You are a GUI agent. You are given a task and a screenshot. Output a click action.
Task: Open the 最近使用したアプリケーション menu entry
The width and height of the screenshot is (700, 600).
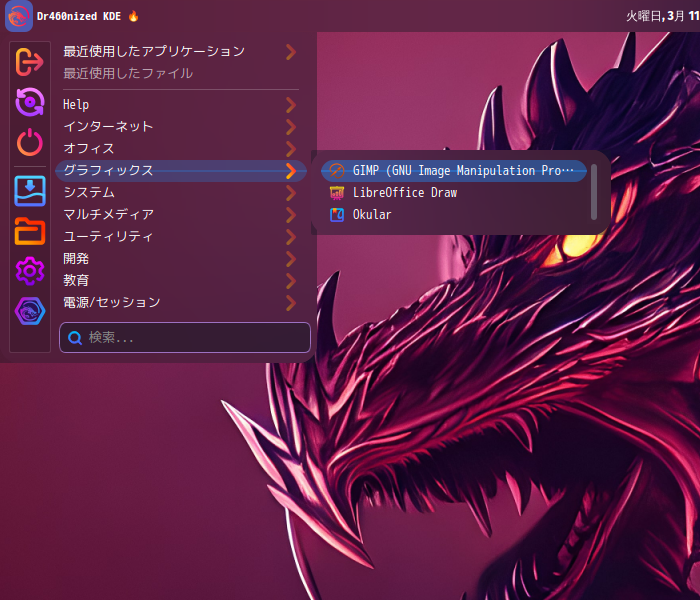pos(180,52)
